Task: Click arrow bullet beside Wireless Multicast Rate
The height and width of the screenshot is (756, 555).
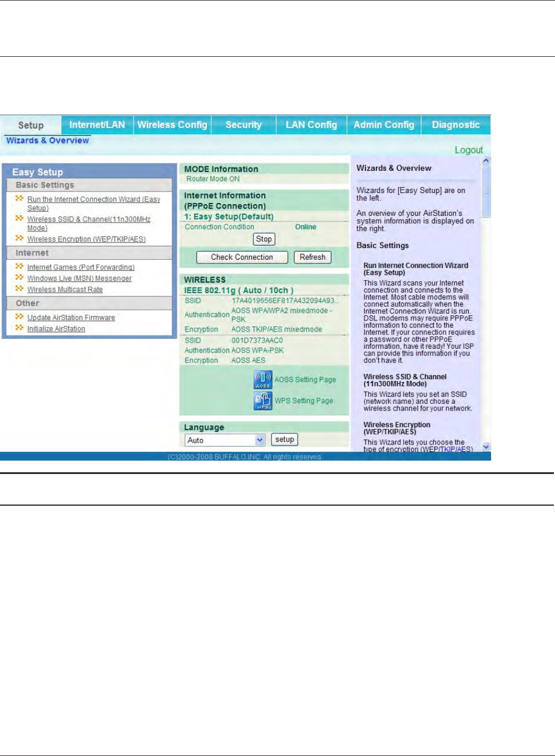Action: pyautogui.click(x=19, y=289)
